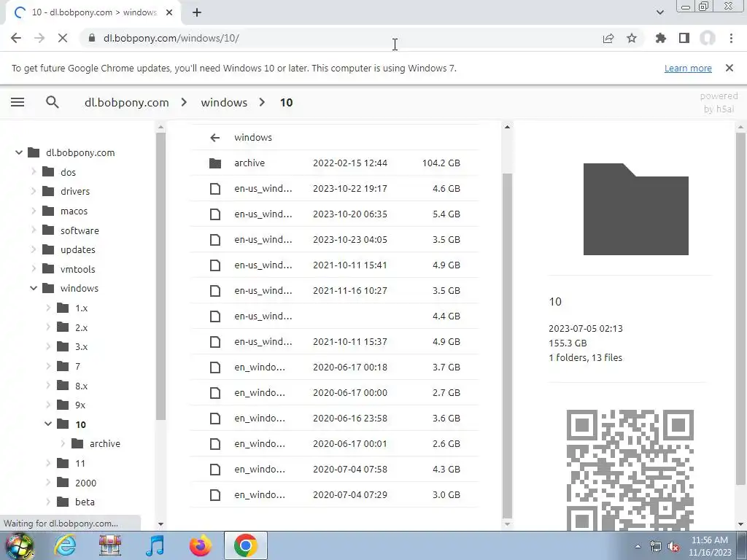Collapse the dl.bobpony.com tree root
This screenshot has height=560, width=747.
tap(19, 152)
